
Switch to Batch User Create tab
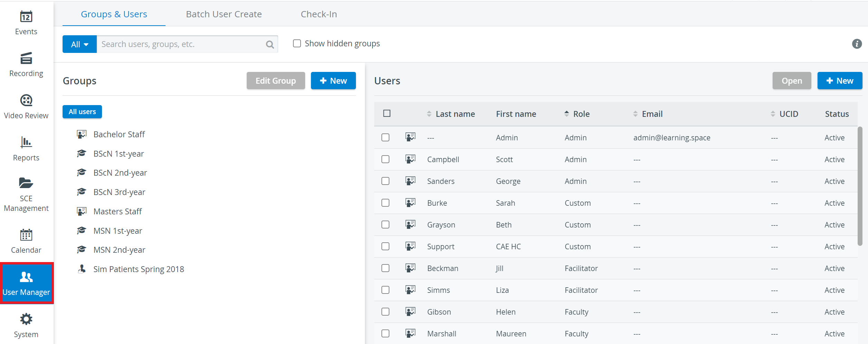[224, 14]
